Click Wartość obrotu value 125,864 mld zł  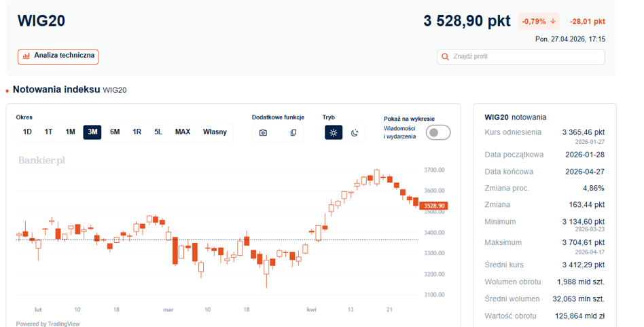(579, 316)
